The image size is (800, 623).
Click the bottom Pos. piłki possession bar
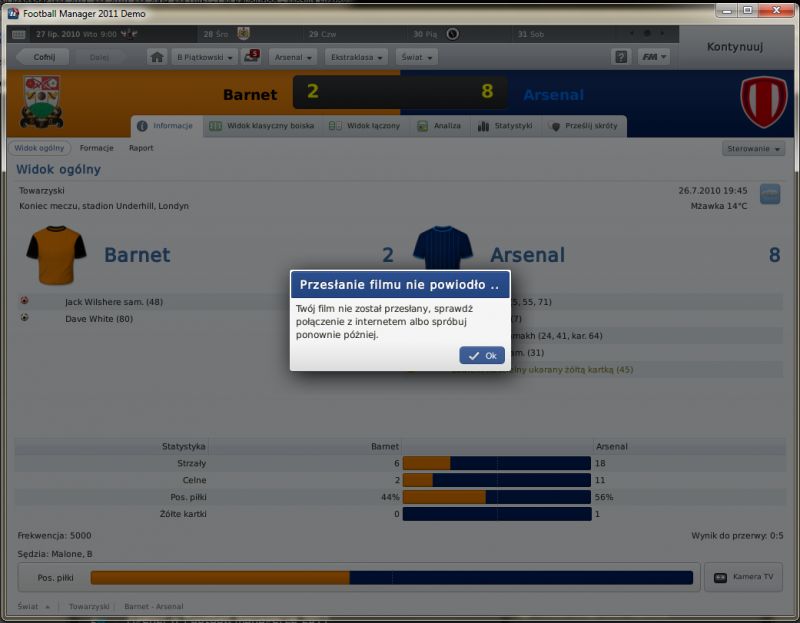[392, 578]
